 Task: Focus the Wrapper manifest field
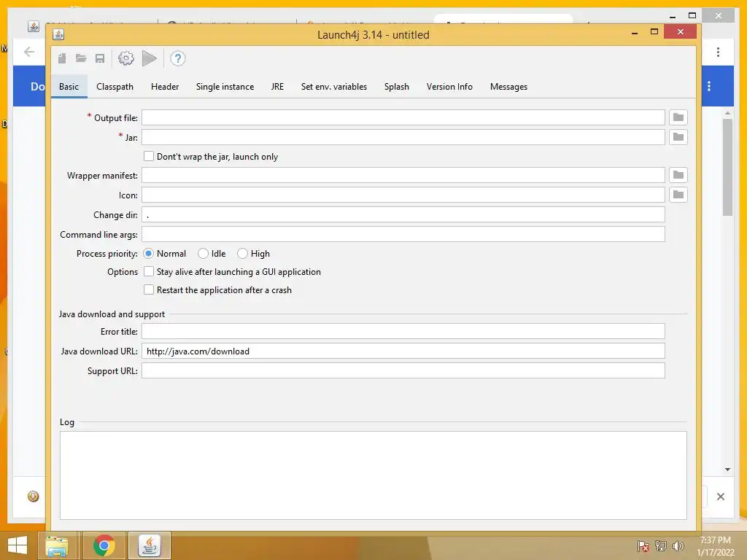pos(403,175)
